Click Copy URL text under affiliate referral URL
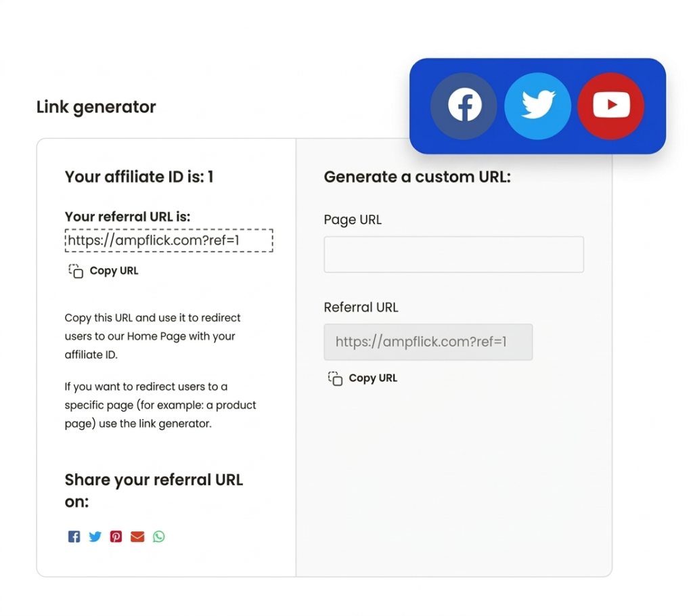This screenshot has width=693, height=616. (114, 271)
